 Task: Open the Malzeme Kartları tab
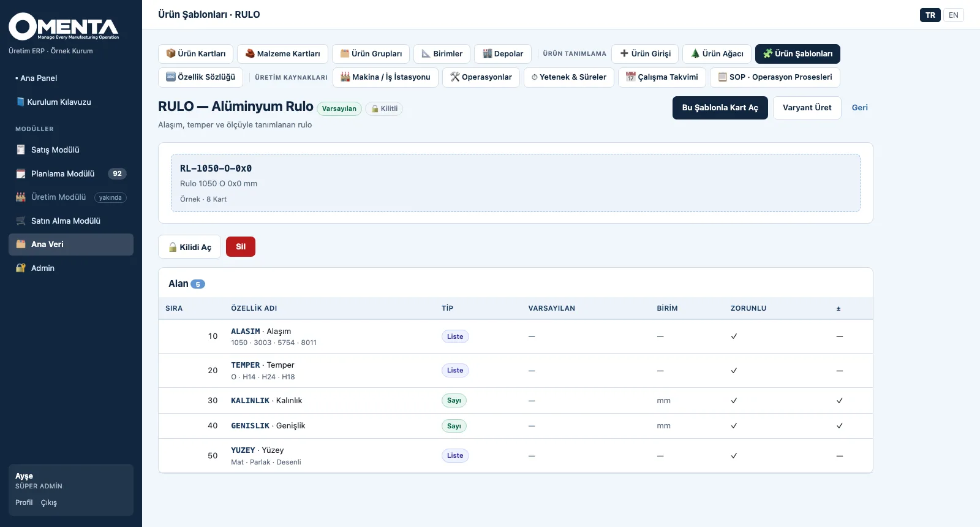tap(282, 54)
